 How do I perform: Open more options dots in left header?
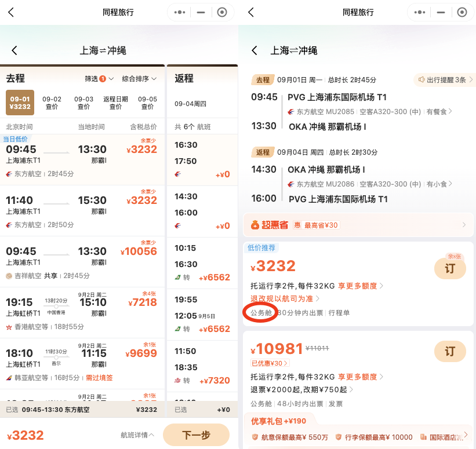point(179,12)
